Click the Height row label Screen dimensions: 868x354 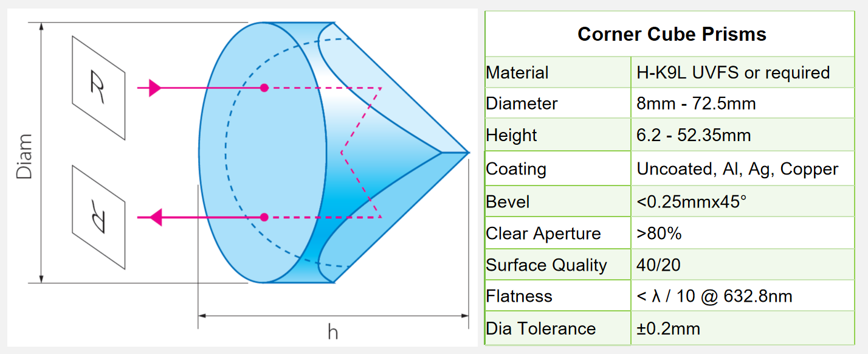tap(511, 135)
